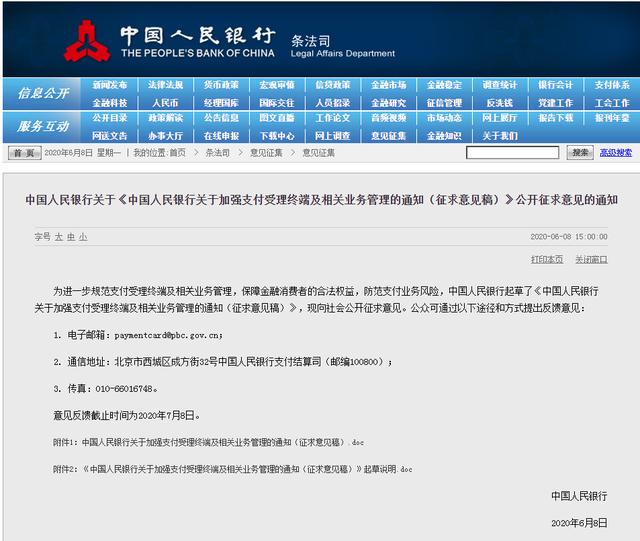
Task: Open the 货币政策 navigation item
Action: click(x=221, y=86)
